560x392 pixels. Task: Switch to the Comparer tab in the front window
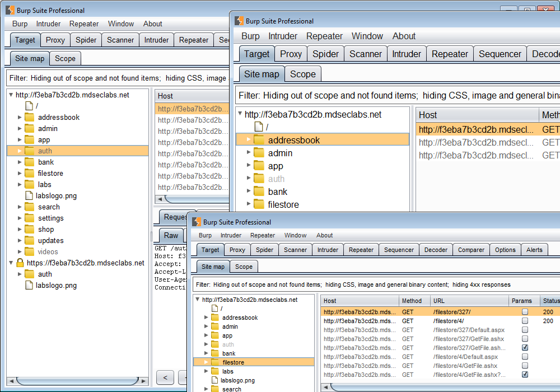tap(471, 250)
